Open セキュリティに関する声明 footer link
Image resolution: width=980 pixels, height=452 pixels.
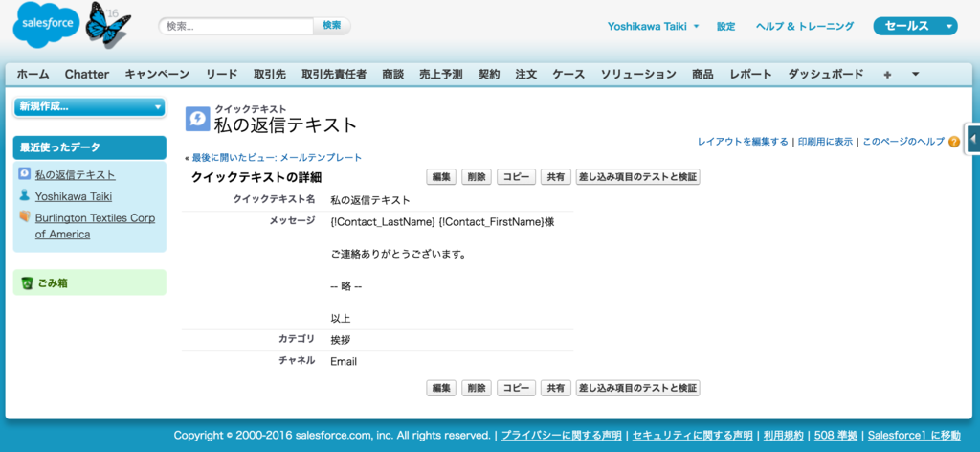coord(693,435)
